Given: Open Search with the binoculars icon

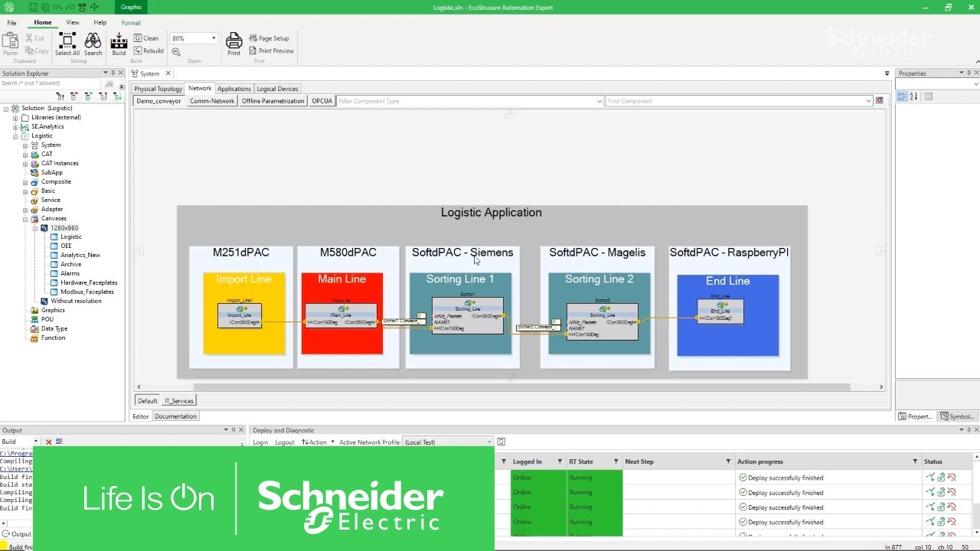Looking at the screenshot, I should [x=93, y=44].
